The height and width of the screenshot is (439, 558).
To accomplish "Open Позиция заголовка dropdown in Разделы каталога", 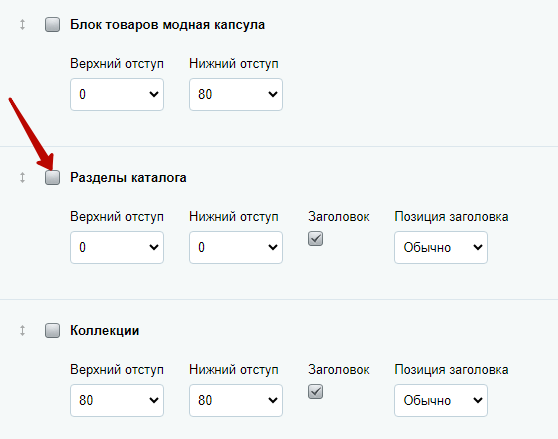I will point(441,248).
